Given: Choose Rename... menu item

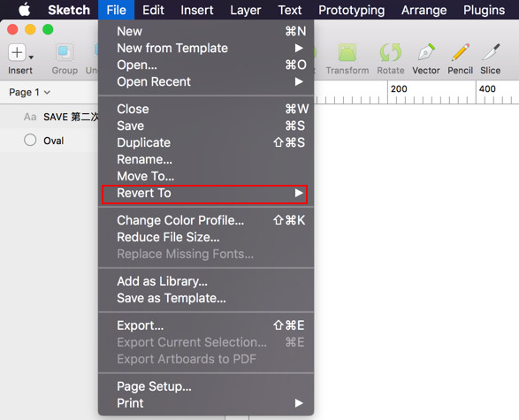Looking at the screenshot, I should click(x=206, y=159).
